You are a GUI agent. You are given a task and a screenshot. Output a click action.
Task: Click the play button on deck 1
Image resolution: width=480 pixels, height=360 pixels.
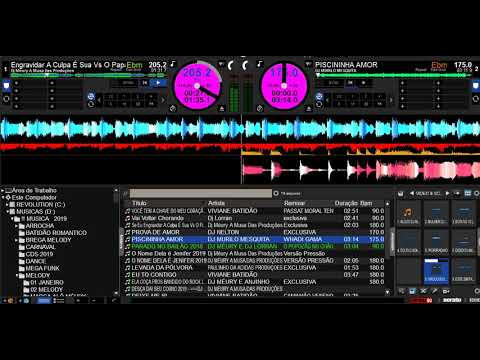pos(158,83)
